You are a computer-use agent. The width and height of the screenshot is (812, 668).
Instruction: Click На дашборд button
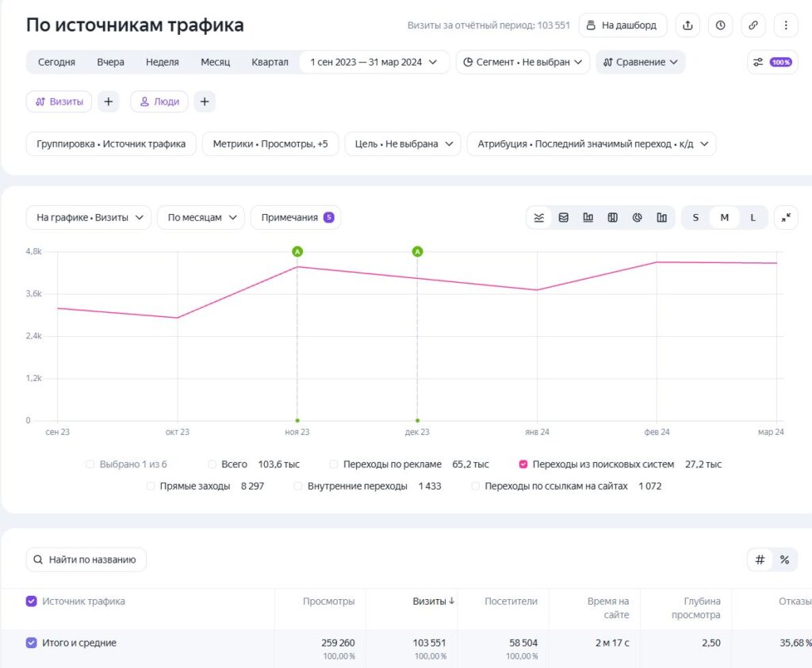point(622,25)
